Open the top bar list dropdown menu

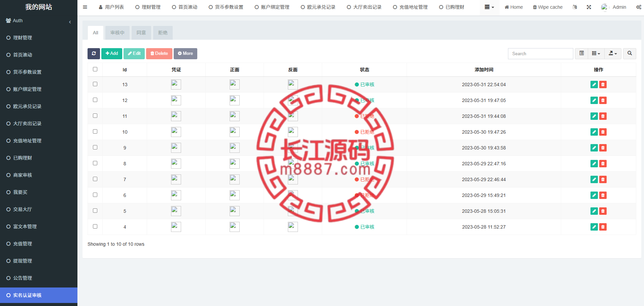(489, 7)
